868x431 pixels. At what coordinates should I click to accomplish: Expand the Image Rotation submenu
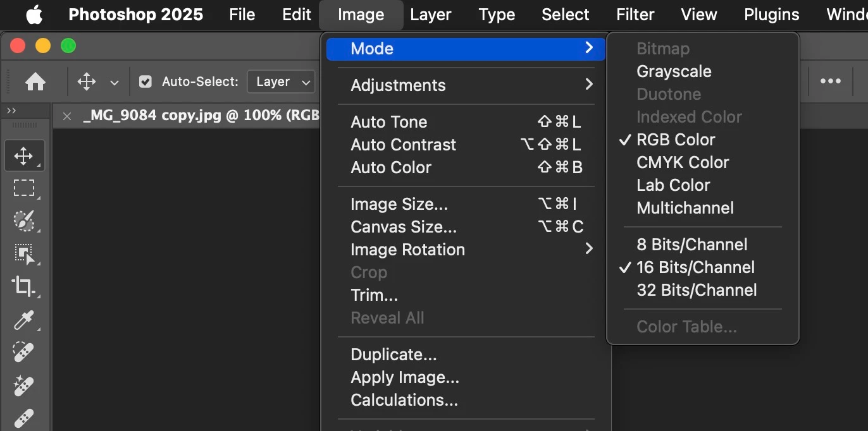(x=466, y=250)
